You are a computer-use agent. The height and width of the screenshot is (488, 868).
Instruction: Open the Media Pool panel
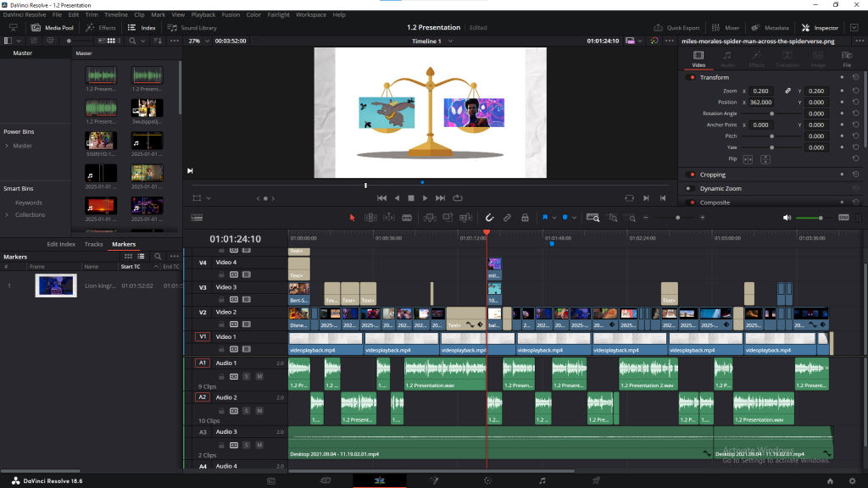[x=53, y=28]
